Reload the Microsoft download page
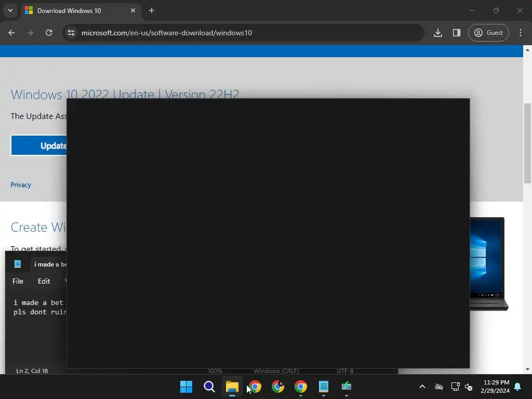Screen dimensions: 532x399 pyautogui.click(x=49, y=33)
